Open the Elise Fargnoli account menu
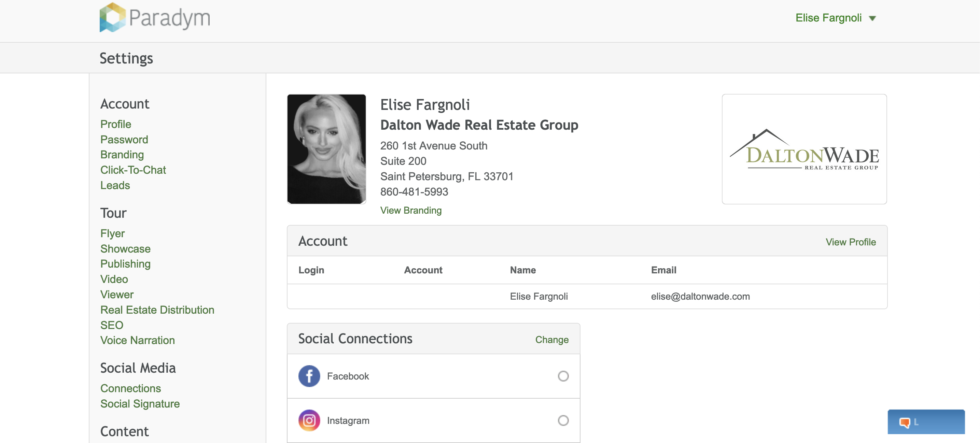Image resolution: width=980 pixels, height=443 pixels. (x=828, y=18)
